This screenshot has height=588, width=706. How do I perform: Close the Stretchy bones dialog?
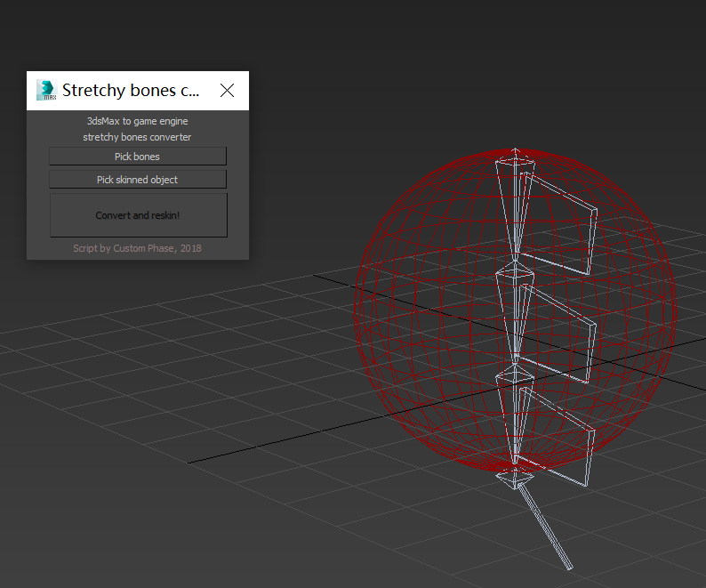[227, 90]
